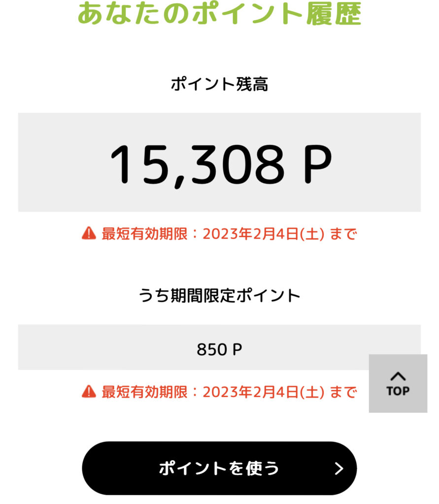Viewport: 439px width, 504px height.
Task: Click the 15,308 number
Action: pyautogui.click(x=197, y=165)
